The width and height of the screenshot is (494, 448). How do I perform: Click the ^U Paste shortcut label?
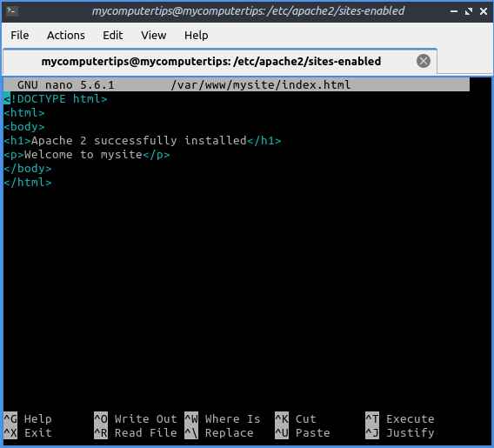303,433
